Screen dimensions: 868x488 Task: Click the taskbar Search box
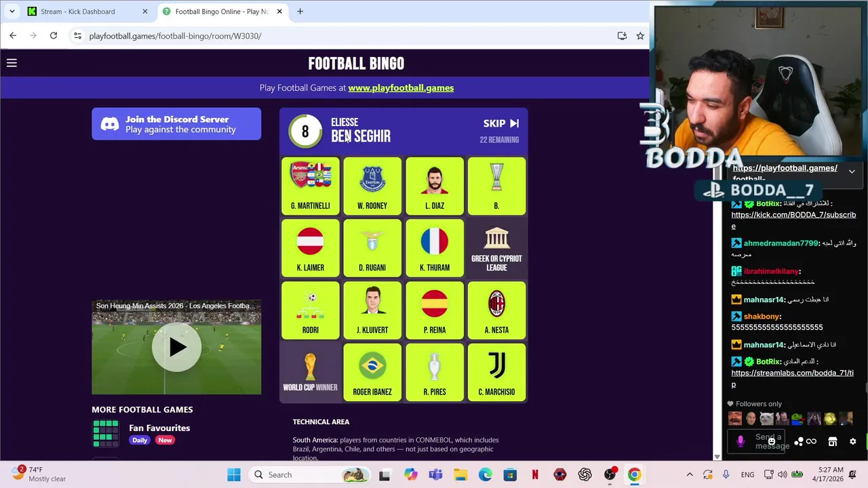[310, 474]
